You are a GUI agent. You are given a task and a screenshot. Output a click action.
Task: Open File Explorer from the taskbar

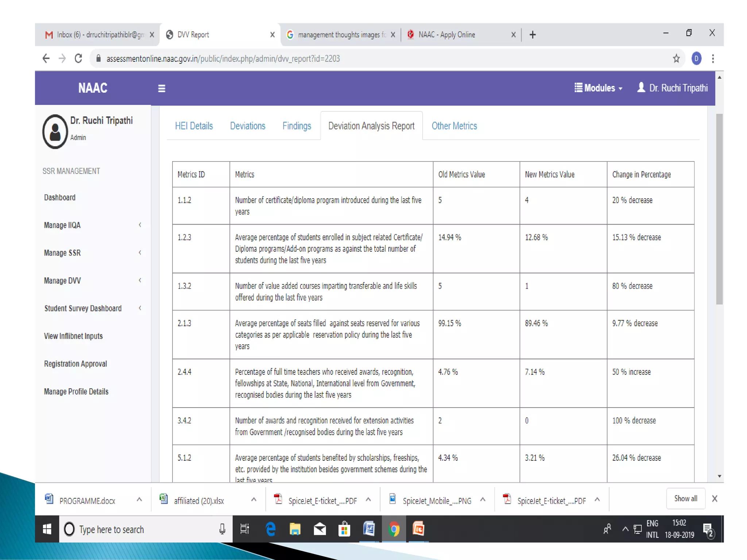295,529
